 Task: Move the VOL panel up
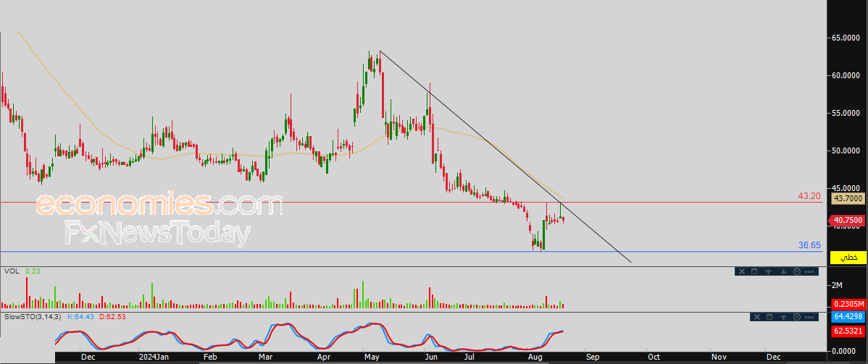(x=768, y=271)
